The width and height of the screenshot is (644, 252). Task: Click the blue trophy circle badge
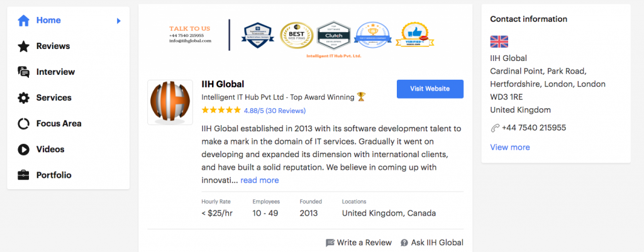[x=373, y=35]
